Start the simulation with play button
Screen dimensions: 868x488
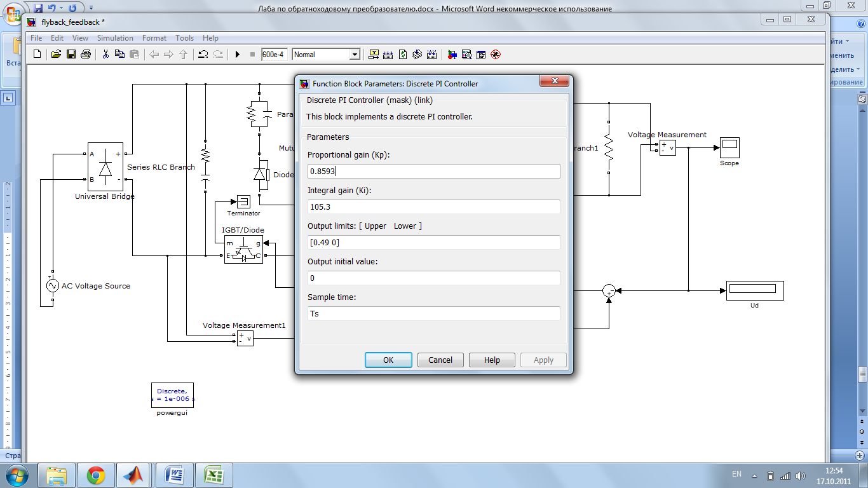point(237,55)
